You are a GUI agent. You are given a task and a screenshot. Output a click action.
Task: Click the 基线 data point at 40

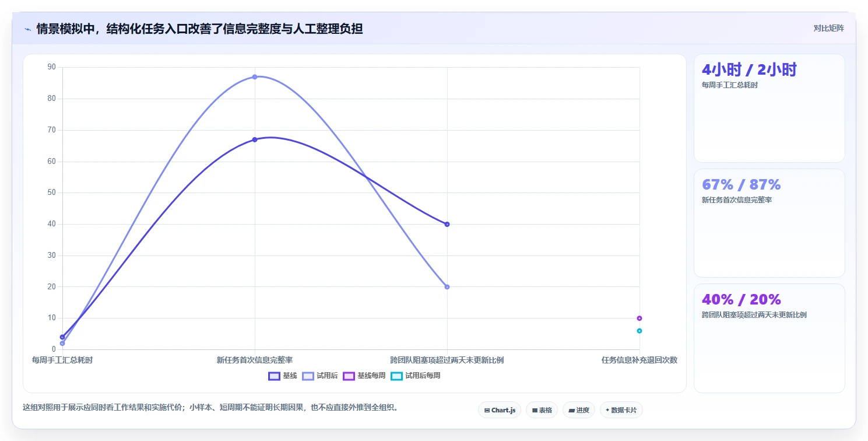click(x=447, y=224)
